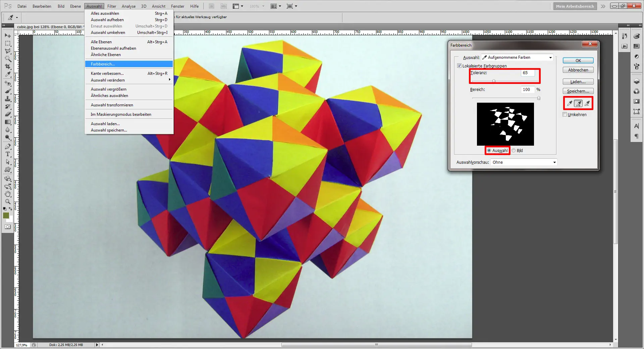Choose the Pen tool
Screen dimensions: 644x349
pyautogui.click(x=7, y=147)
